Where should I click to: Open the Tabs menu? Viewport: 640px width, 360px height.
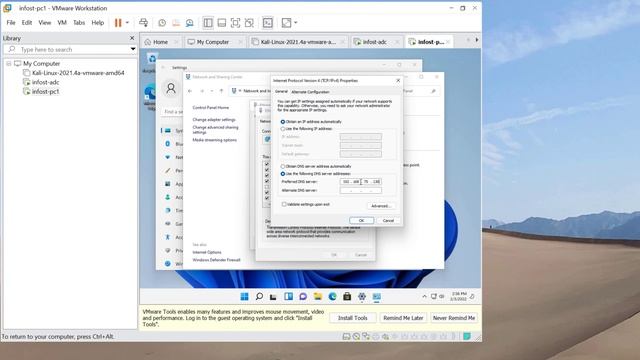coord(79,23)
